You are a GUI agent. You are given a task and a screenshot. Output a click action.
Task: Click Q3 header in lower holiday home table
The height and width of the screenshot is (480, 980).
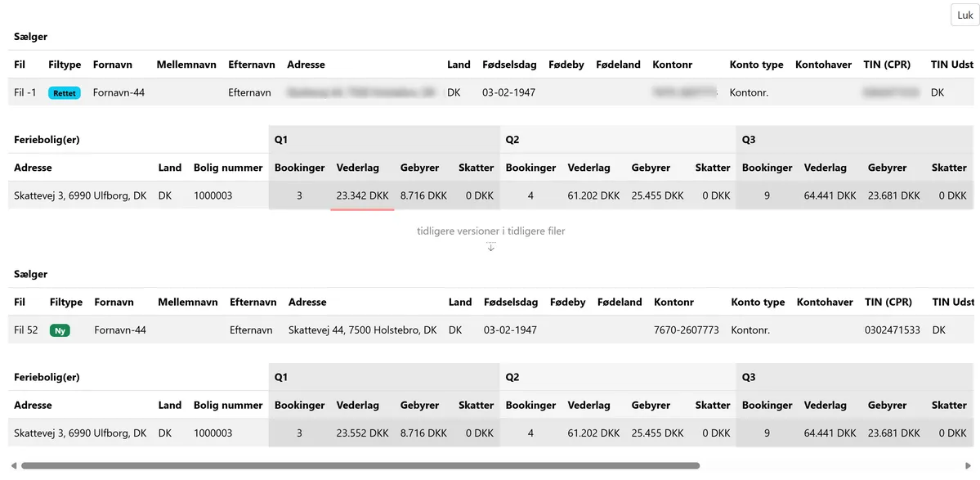749,378
